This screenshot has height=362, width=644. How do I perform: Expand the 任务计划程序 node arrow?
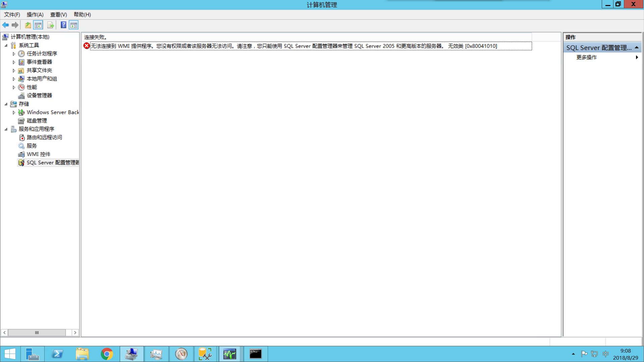pyautogui.click(x=14, y=54)
